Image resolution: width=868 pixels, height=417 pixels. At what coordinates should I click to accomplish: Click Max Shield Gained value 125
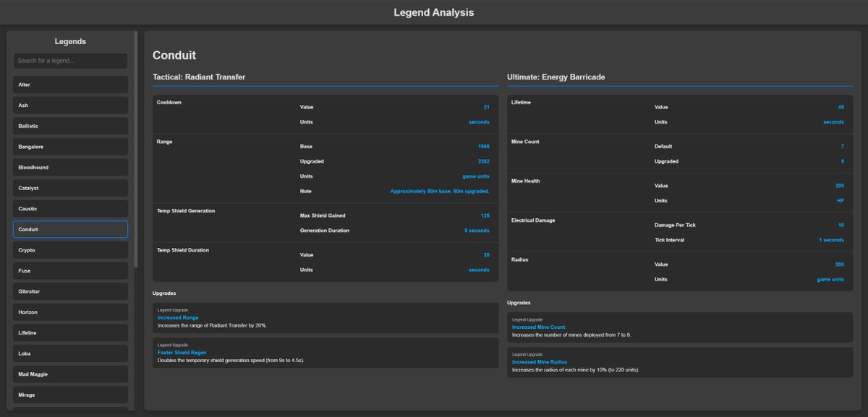click(485, 215)
